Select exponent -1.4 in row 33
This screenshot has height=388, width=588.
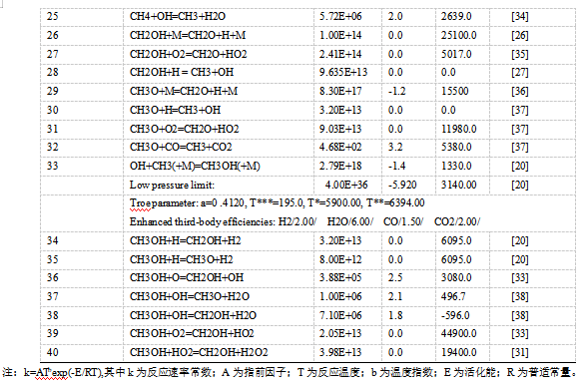tap(396, 166)
